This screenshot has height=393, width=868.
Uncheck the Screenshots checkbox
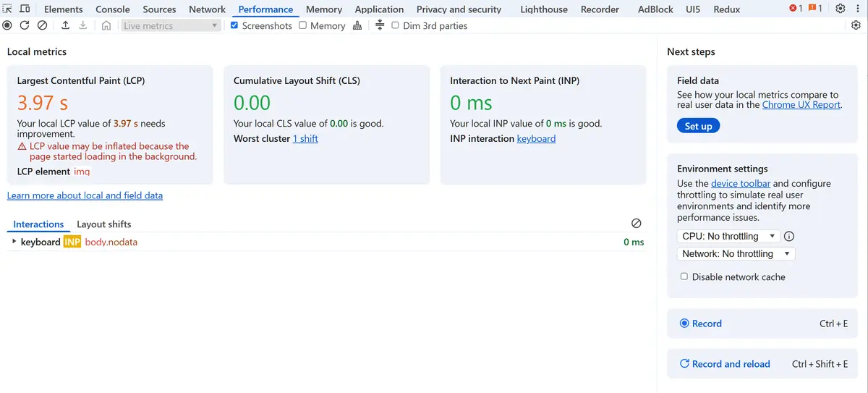point(234,25)
